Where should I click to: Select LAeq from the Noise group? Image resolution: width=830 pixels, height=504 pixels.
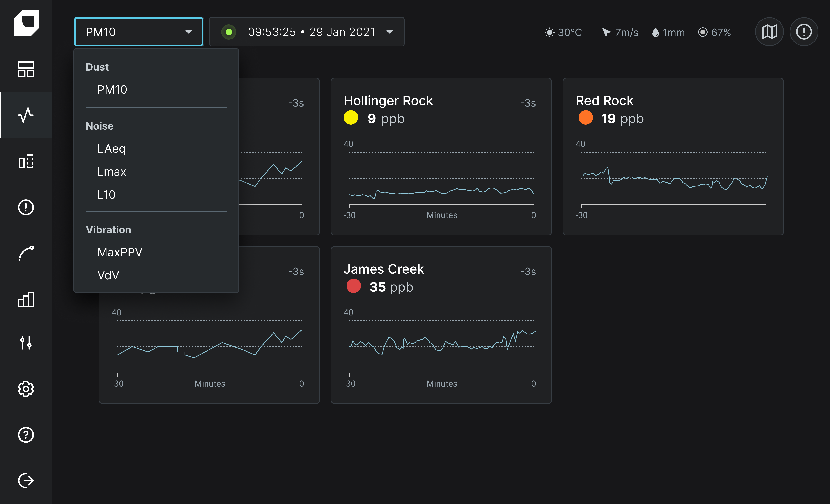coord(111,148)
